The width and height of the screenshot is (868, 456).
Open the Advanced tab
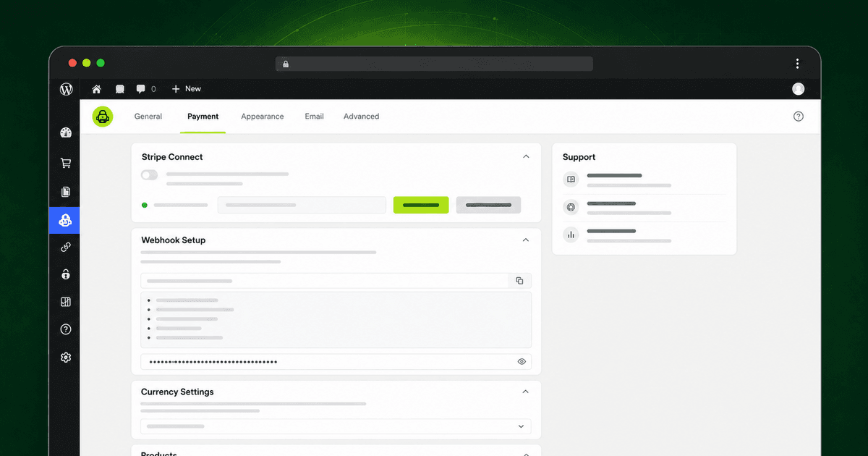tap(361, 117)
